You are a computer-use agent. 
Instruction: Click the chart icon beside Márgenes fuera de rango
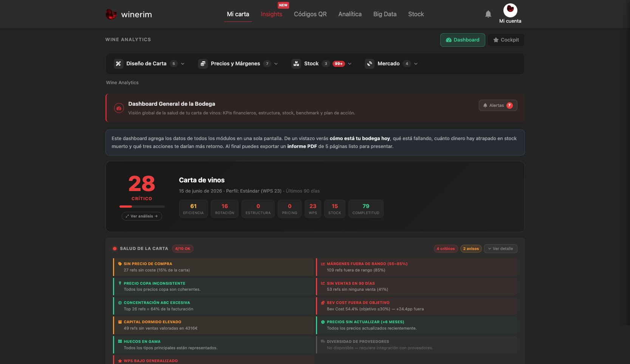(323, 264)
